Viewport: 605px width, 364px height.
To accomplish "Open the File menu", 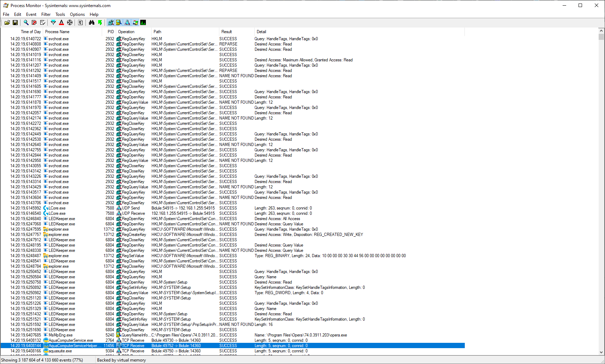I will [x=6, y=14].
